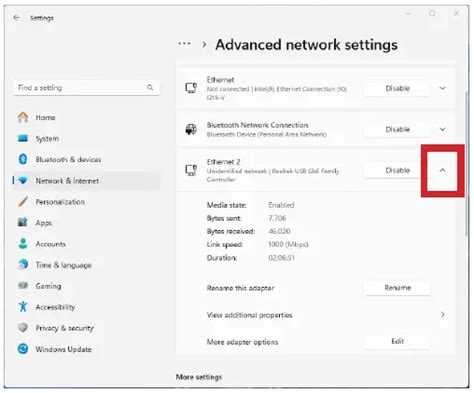This screenshot has width=474, height=393.
Task: Click the Gaming controller icon
Action: pos(23,286)
